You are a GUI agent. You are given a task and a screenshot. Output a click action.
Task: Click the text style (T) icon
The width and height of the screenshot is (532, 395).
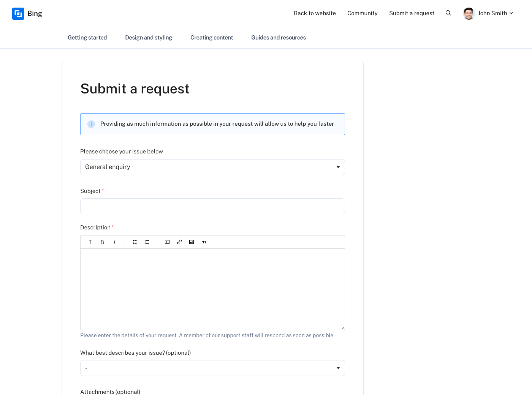click(x=90, y=242)
